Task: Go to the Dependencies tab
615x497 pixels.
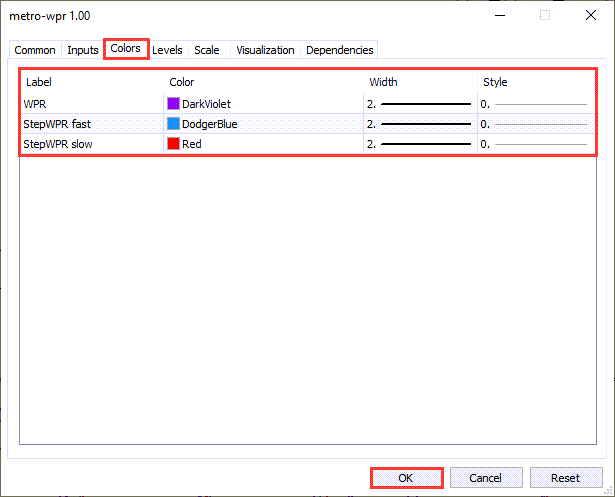Action: pyautogui.click(x=339, y=50)
